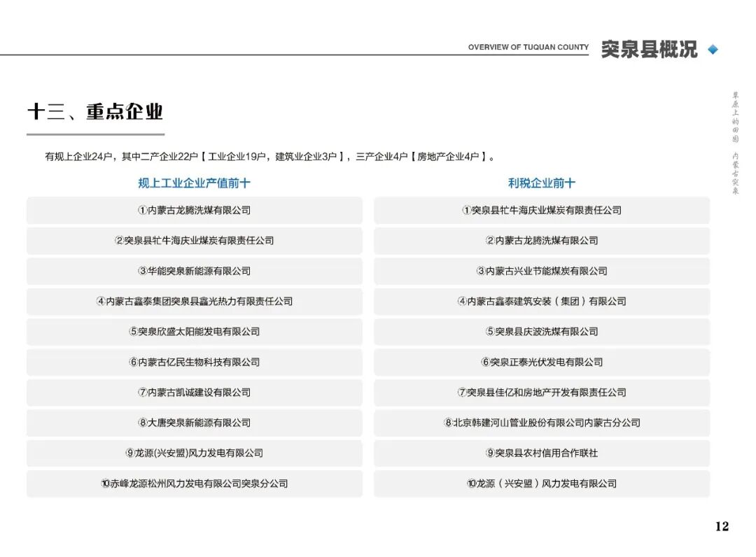Select row ④内蒙古鑫泰建筑安装（集团）有限公司

[542, 301]
